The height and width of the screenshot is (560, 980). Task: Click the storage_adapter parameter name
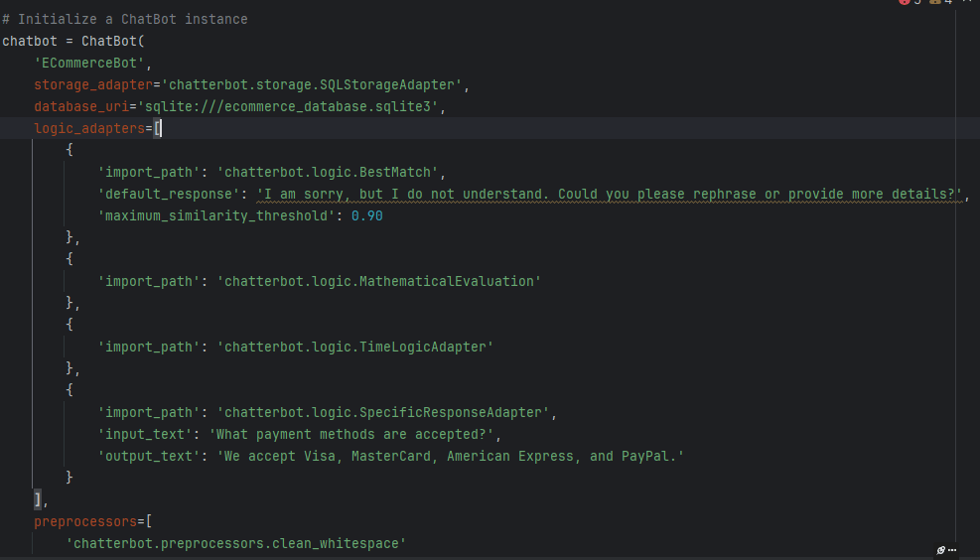[93, 85]
